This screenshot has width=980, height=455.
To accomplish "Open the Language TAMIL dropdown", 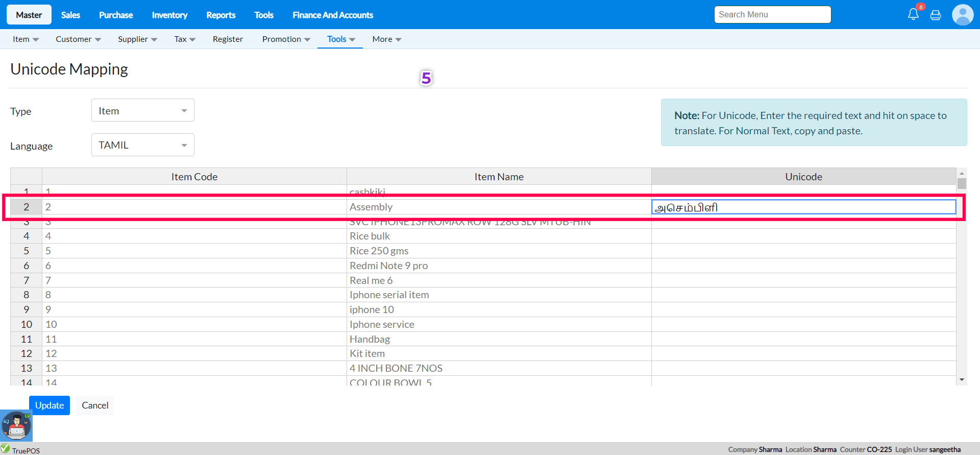I will (143, 145).
